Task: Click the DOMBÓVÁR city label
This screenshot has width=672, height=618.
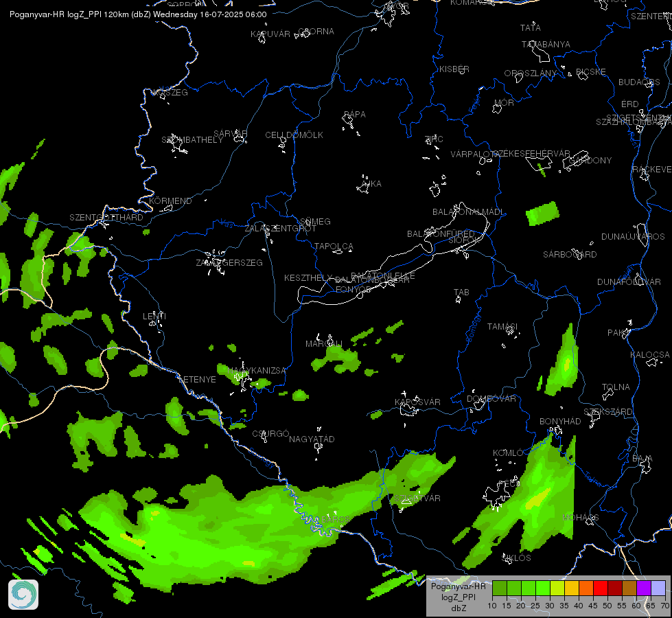Action: (491, 398)
